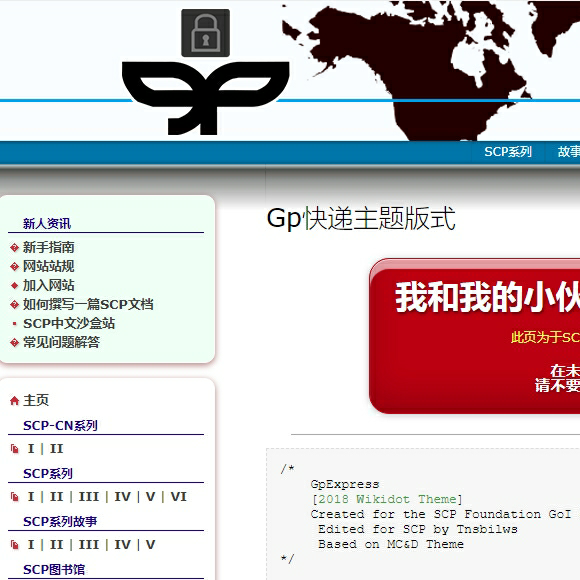Viewport: 580px width, 580px height.
Task: Click the diamond bullet icon beside 加入网站
Action: pos(14,286)
